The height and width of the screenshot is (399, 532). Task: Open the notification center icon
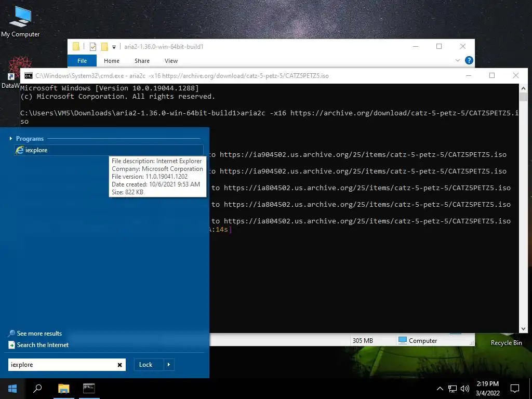coord(515,389)
